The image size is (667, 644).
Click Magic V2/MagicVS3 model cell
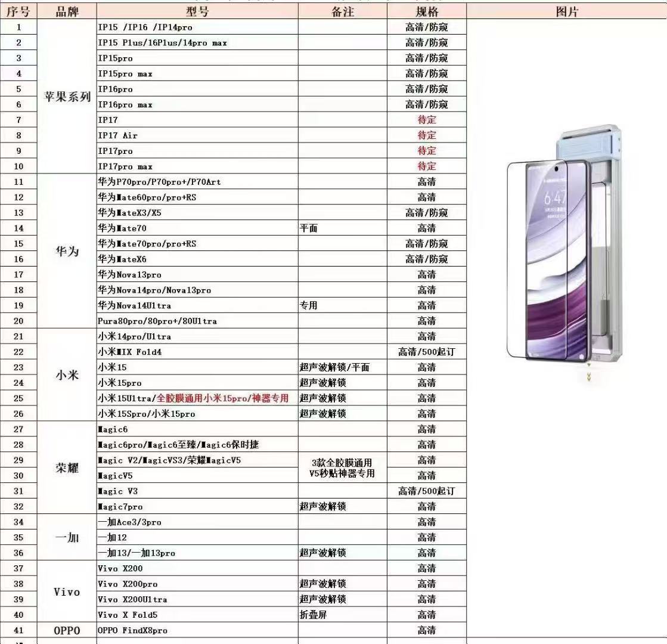pyautogui.click(x=197, y=460)
